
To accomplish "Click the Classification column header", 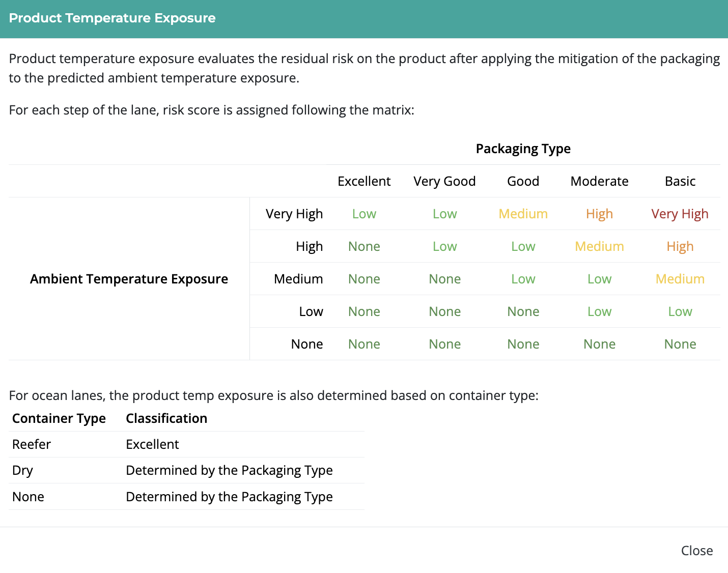I will click(x=166, y=418).
